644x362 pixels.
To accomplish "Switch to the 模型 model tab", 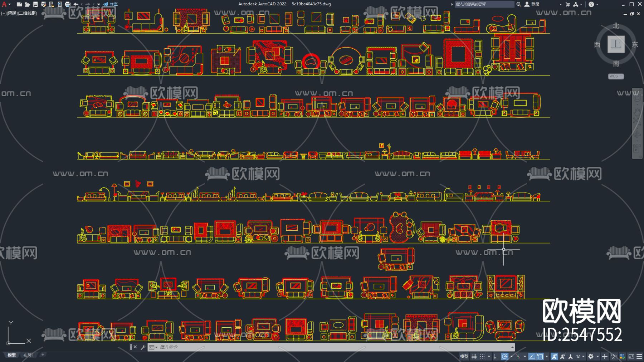I will [12, 355].
